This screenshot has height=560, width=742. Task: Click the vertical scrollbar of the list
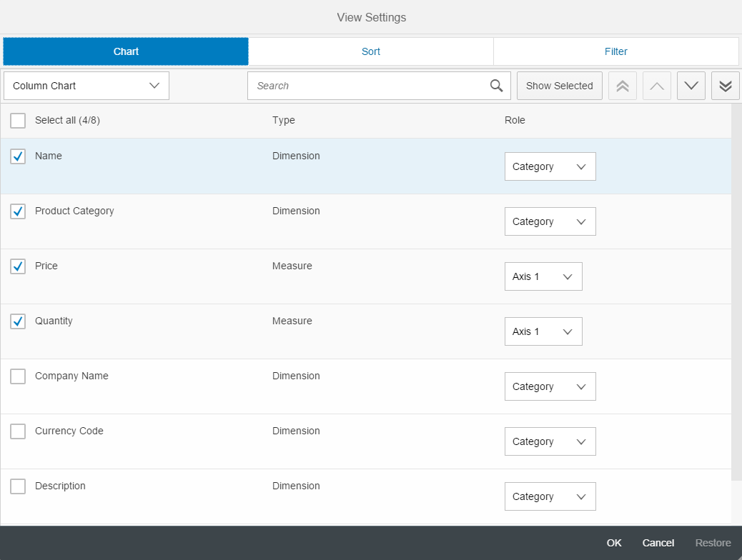(736, 286)
